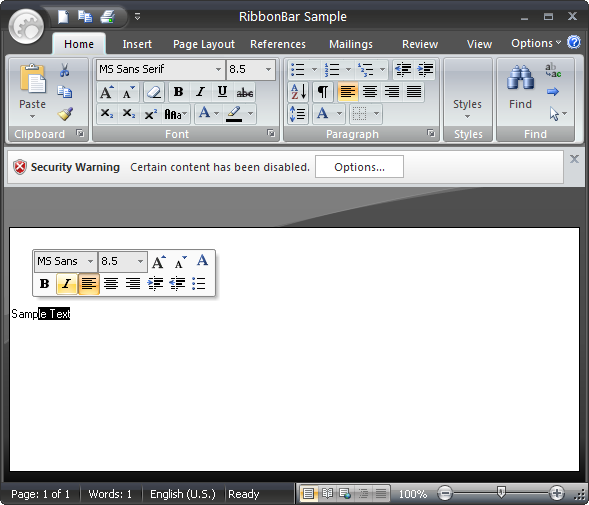Click the round application menu orb button
This screenshot has height=505, width=589.
pyautogui.click(x=26, y=26)
